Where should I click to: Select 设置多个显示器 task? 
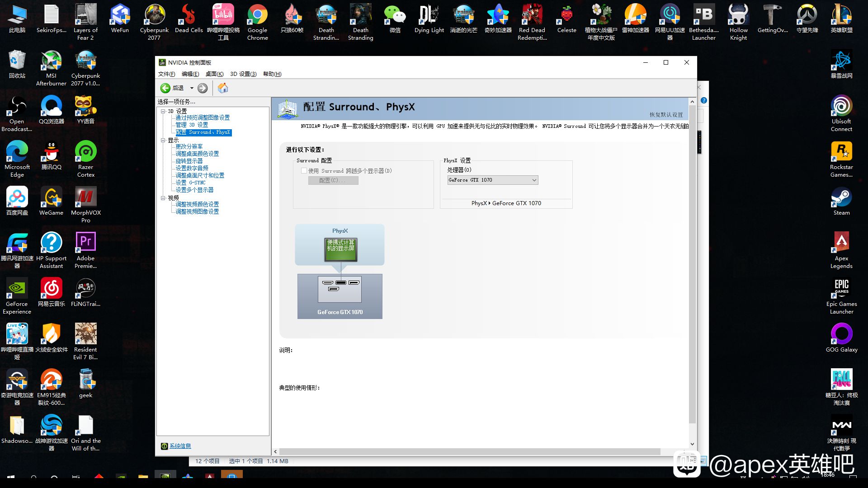194,190
